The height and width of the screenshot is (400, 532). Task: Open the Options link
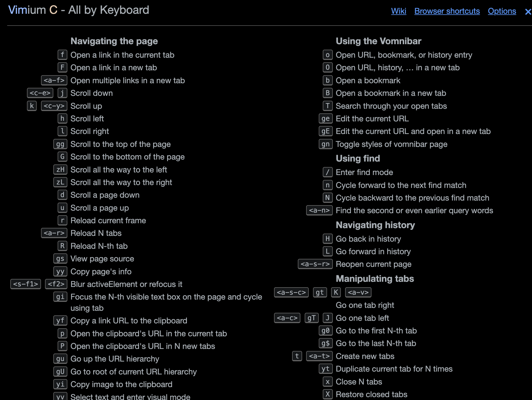tap(502, 11)
